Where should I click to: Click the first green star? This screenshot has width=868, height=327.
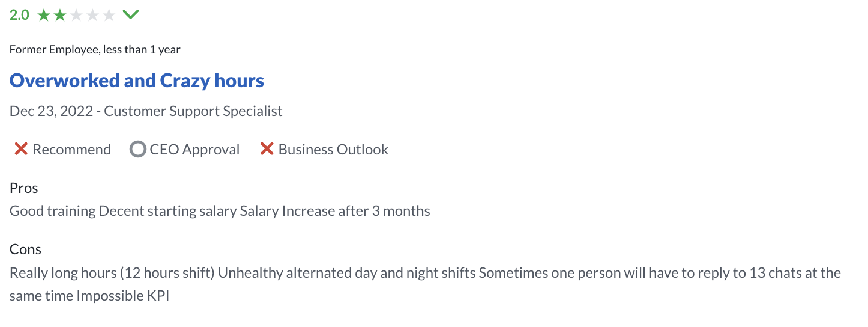click(44, 15)
